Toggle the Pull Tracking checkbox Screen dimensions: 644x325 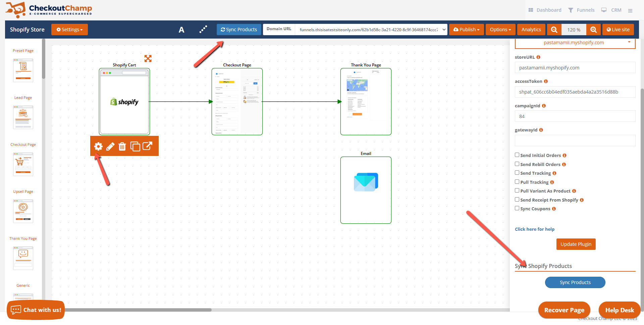(517, 182)
